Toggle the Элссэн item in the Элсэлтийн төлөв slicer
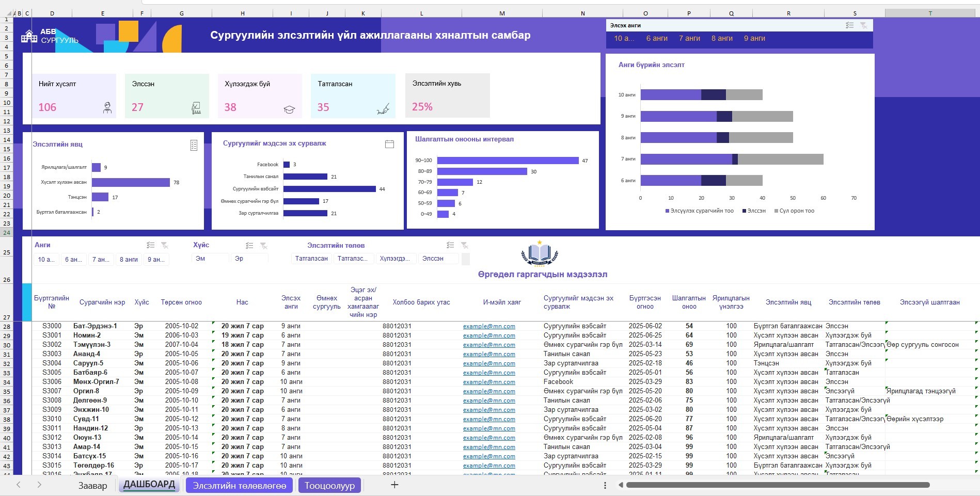The height and width of the screenshot is (496, 980). [438, 259]
